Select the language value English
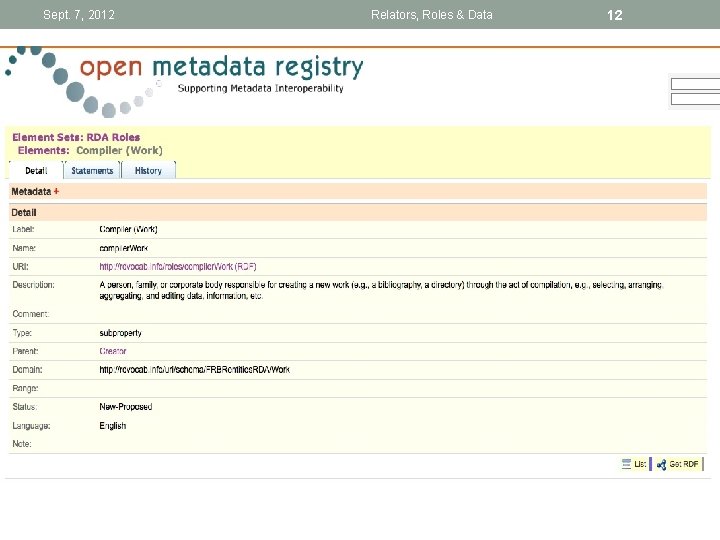The height and width of the screenshot is (540, 720). coord(113,426)
